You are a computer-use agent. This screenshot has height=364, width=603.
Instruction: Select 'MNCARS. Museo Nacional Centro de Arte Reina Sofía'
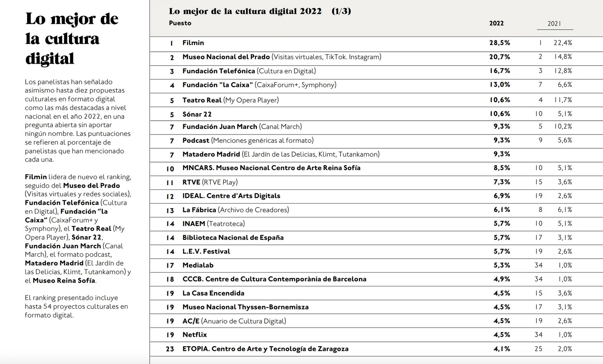[271, 168]
